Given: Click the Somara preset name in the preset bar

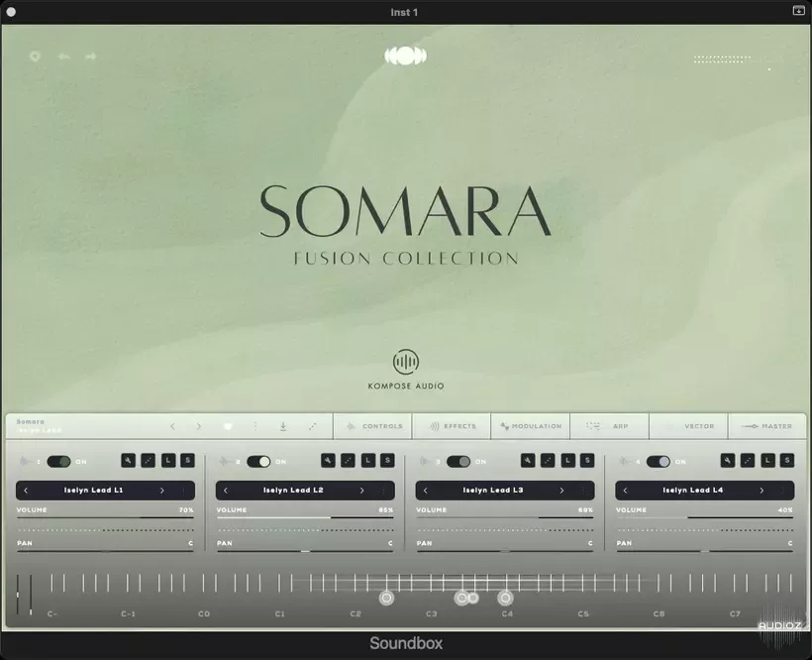Looking at the screenshot, I should (30, 422).
